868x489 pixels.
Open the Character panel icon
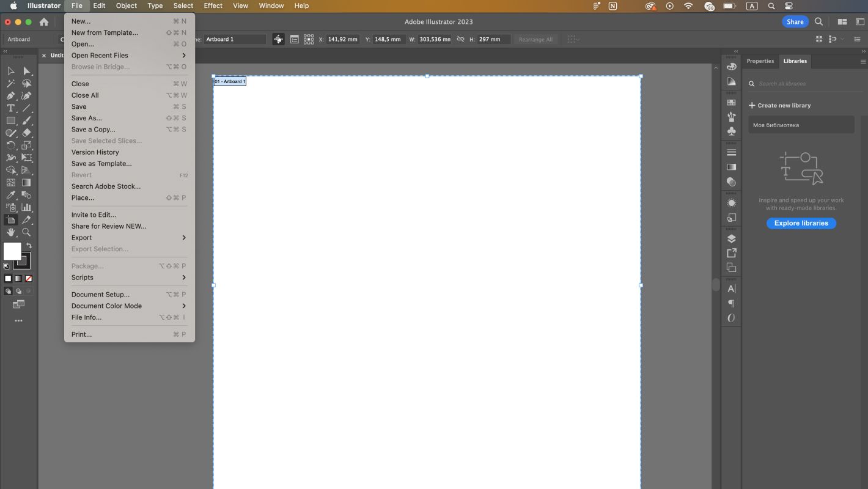pyautogui.click(x=731, y=288)
